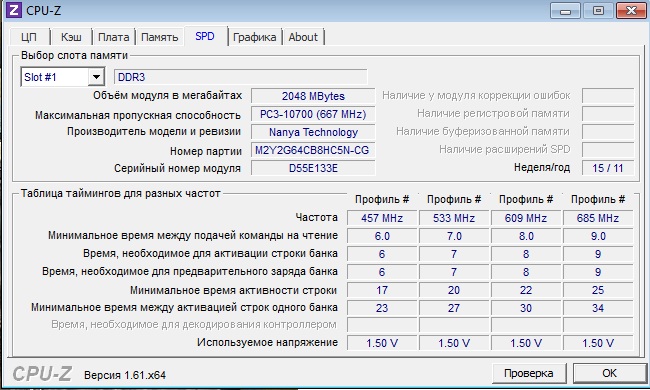Click the row active time value 17
The height and width of the screenshot is (390, 650).
point(382,290)
